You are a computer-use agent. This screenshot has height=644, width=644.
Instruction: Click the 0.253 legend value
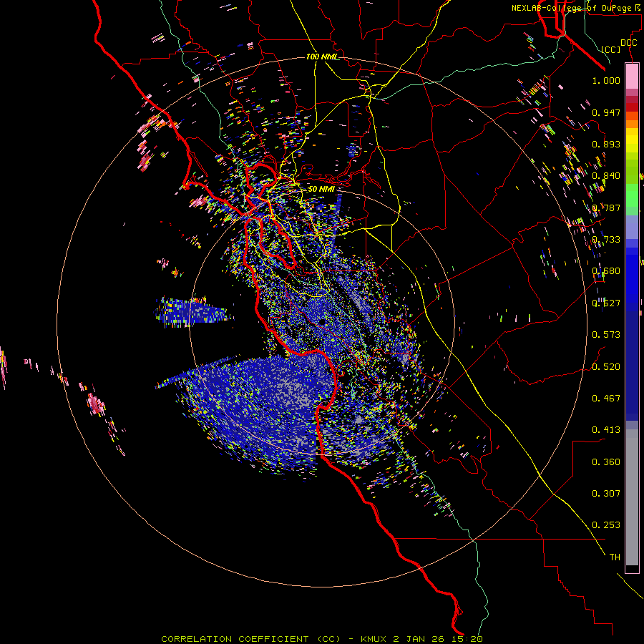[x=606, y=525]
